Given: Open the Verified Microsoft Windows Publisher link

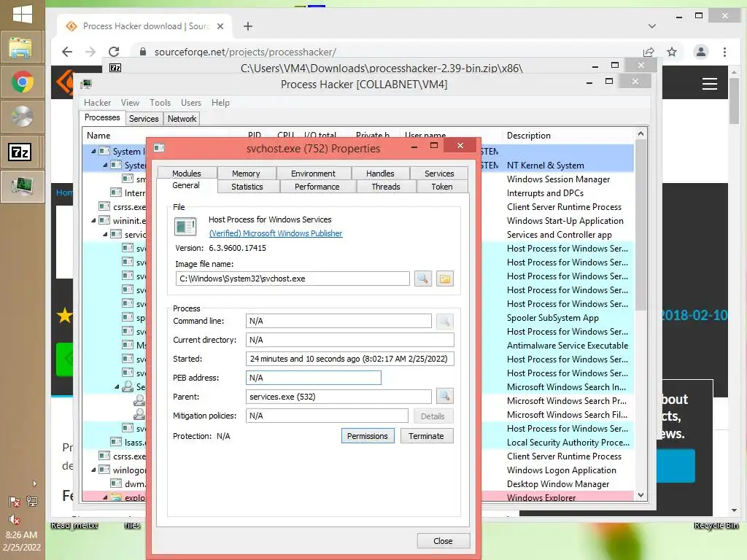Looking at the screenshot, I should pos(275,233).
